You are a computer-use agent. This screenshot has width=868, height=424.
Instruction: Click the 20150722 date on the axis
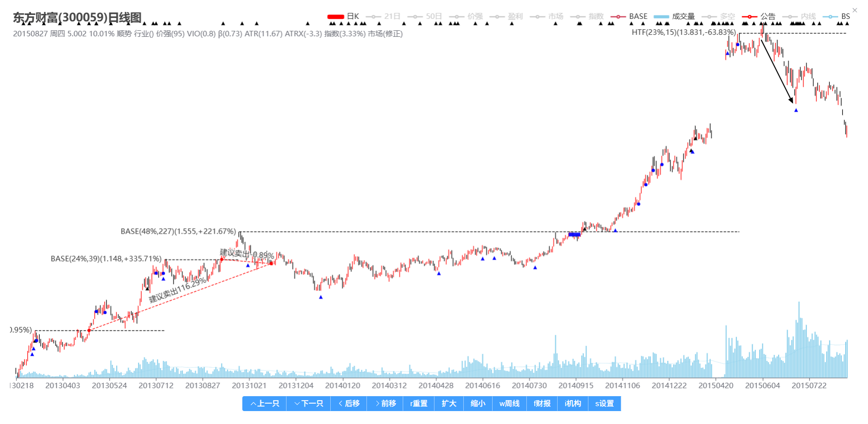[x=809, y=386]
